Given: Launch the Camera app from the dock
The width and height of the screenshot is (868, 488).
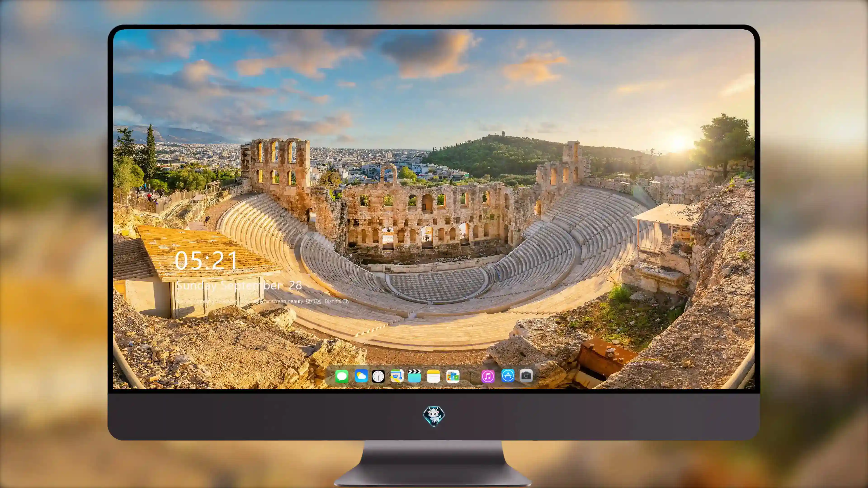Looking at the screenshot, I should (526, 376).
